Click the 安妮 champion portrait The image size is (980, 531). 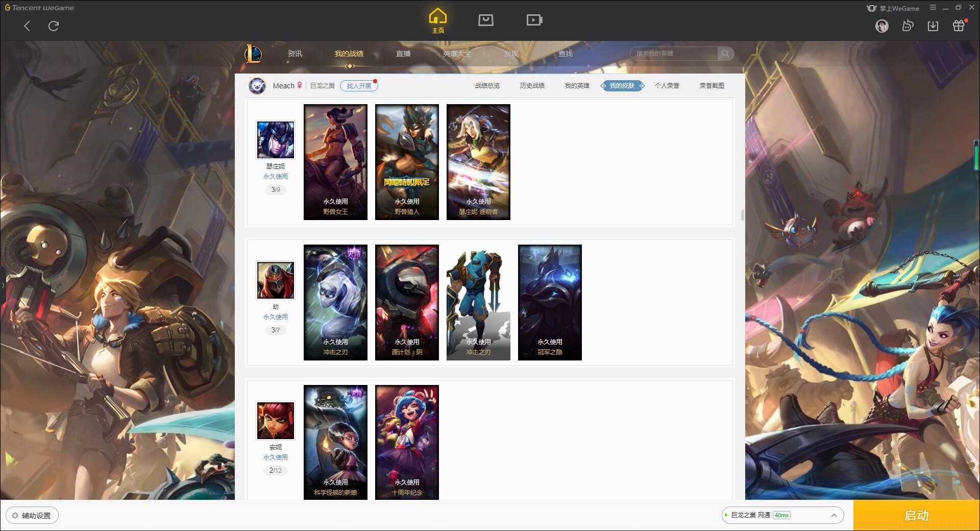tap(276, 421)
